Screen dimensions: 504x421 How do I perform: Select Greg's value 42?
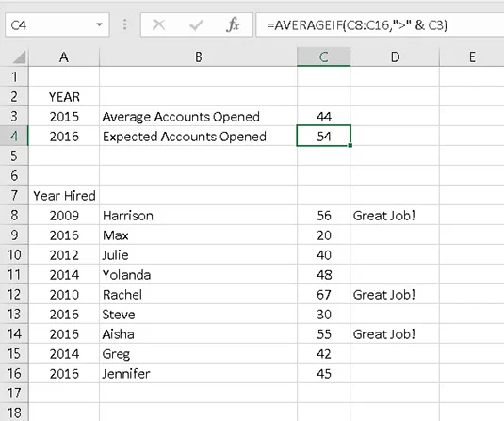324,353
